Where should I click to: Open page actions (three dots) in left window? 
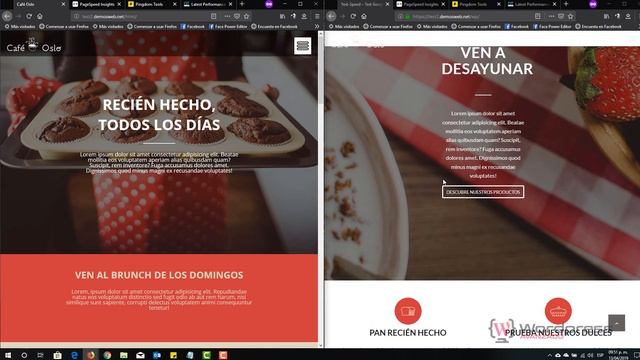227,16
